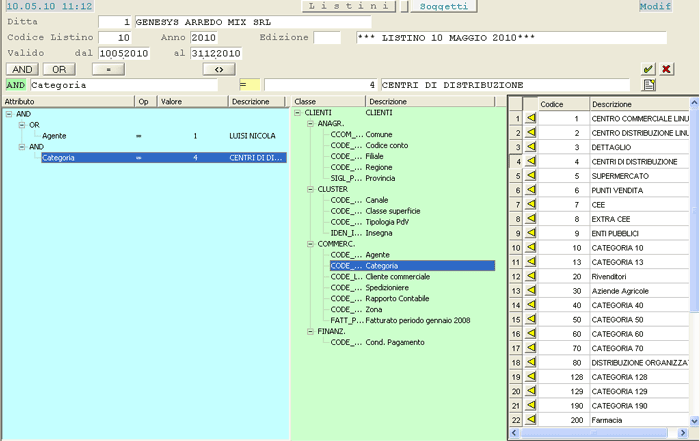Image resolution: width=700 pixels, height=441 pixels.
Task: Click yellow arrow for CATEGORIA 10 row
Action: click(531, 247)
